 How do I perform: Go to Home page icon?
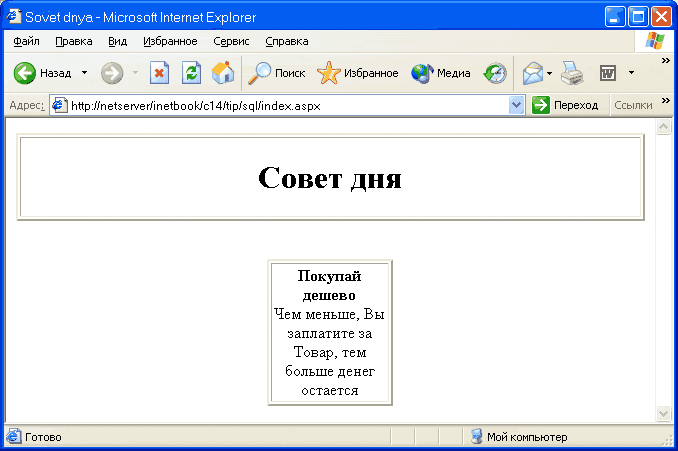tap(223, 73)
